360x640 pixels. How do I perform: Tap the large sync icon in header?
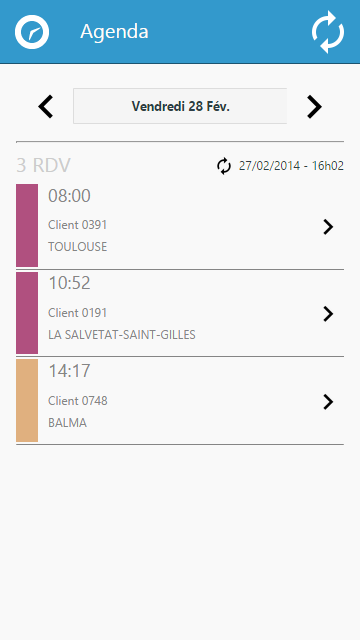(328, 32)
